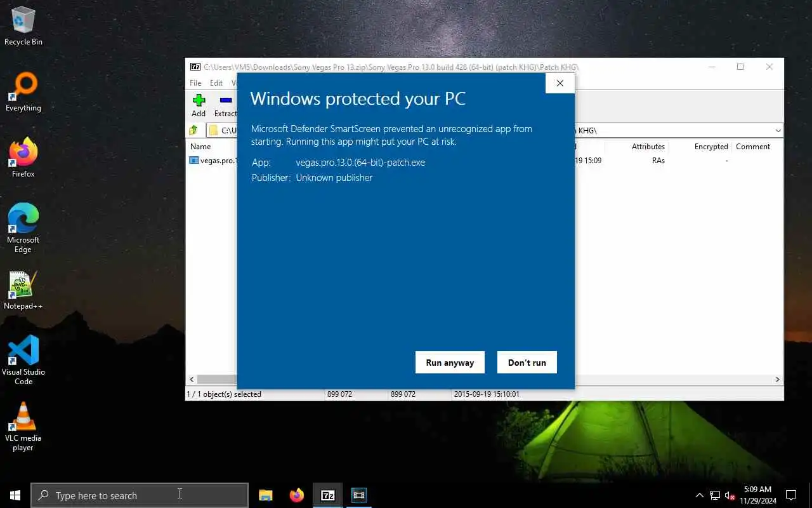This screenshot has width=812, height=508.
Task: Sort by the Name column header
Action: pos(200,147)
